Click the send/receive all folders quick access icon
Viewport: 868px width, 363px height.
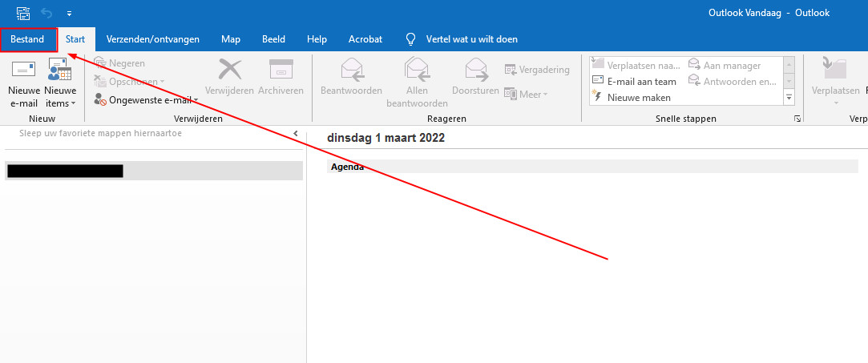click(x=22, y=12)
